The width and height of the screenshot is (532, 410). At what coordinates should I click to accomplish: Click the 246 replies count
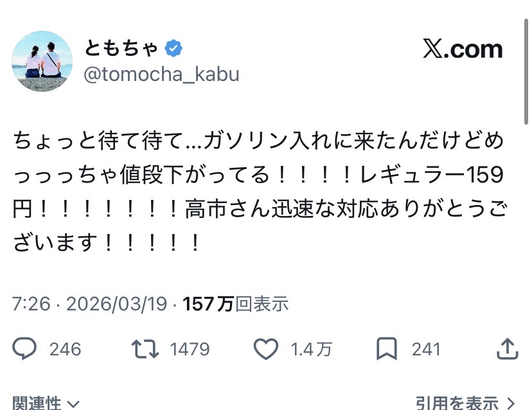click(65, 349)
